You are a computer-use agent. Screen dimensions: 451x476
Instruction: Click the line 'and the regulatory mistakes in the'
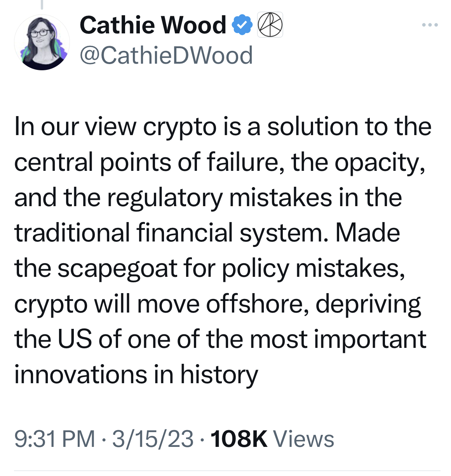(208, 197)
